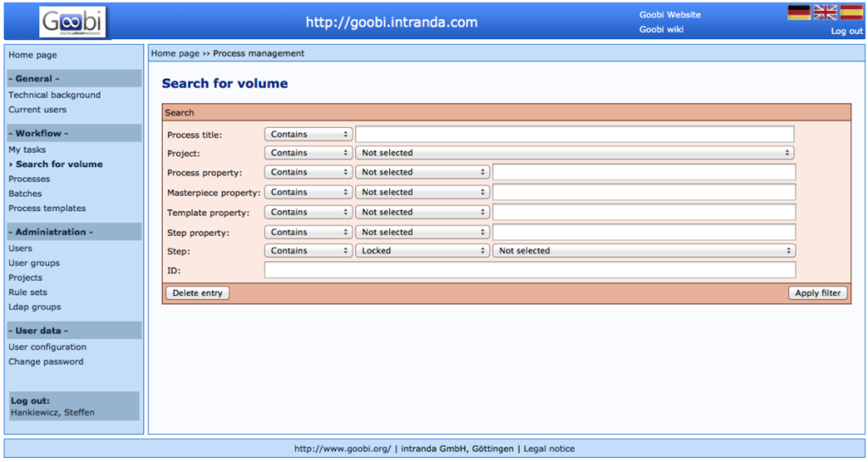Screen dimensions: 868x462
Task: Click Step property value field
Action: [644, 231]
